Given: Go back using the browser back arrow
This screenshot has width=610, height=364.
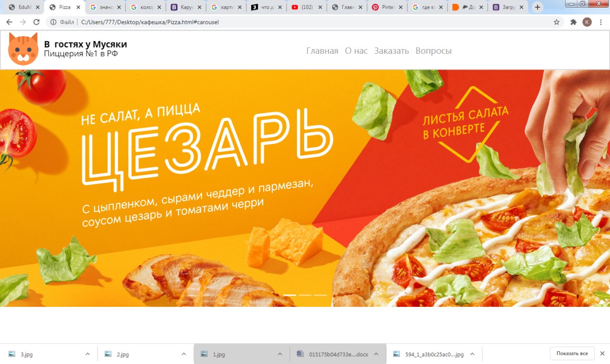Looking at the screenshot, I should (x=9, y=22).
